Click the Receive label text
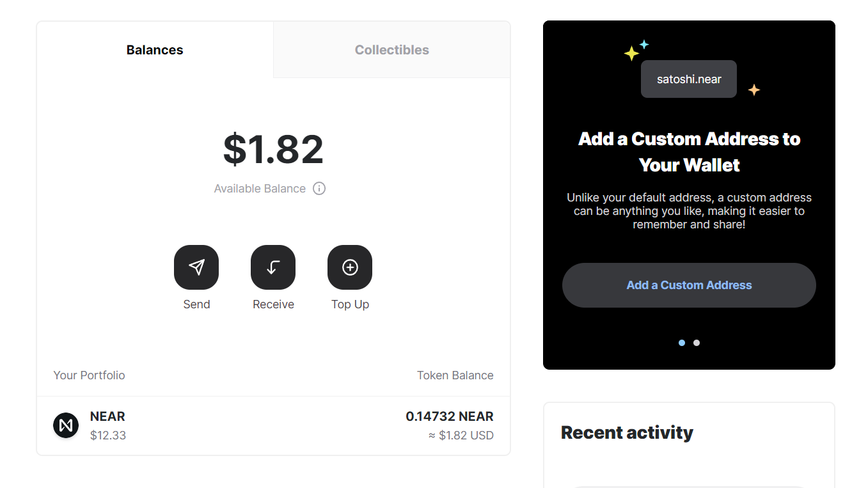The height and width of the screenshot is (488, 868). click(x=273, y=304)
